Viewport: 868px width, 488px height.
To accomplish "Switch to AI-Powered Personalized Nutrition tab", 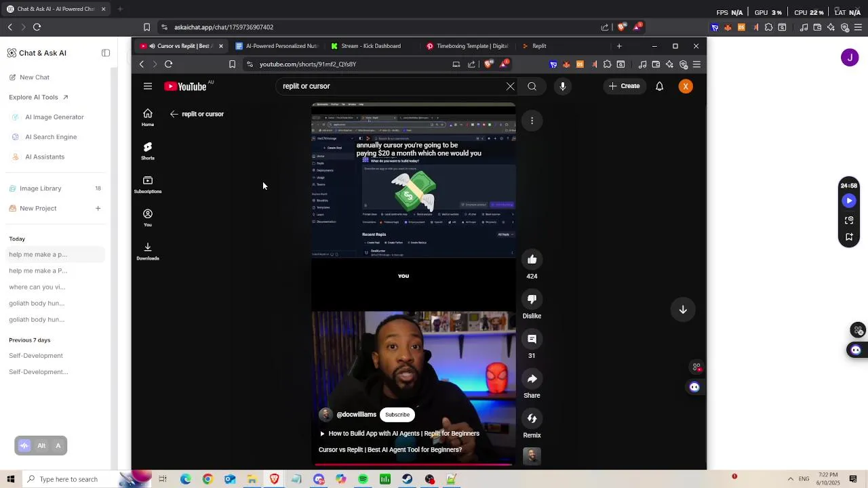I will point(277,46).
